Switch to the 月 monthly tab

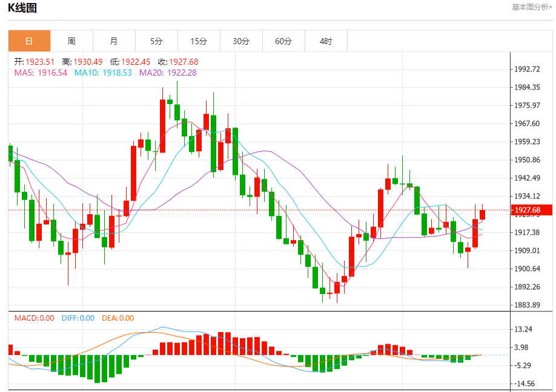coord(114,41)
